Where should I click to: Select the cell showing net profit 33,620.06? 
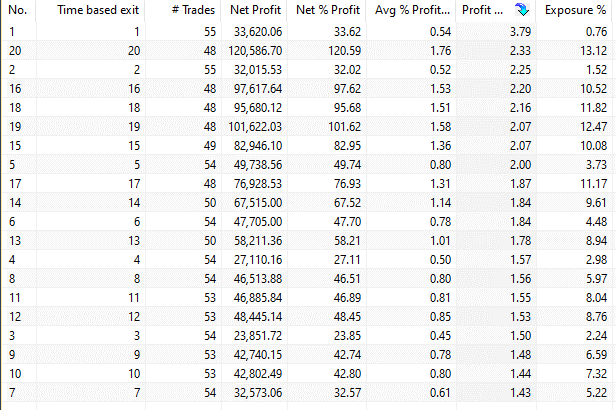[x=255, y=30]
